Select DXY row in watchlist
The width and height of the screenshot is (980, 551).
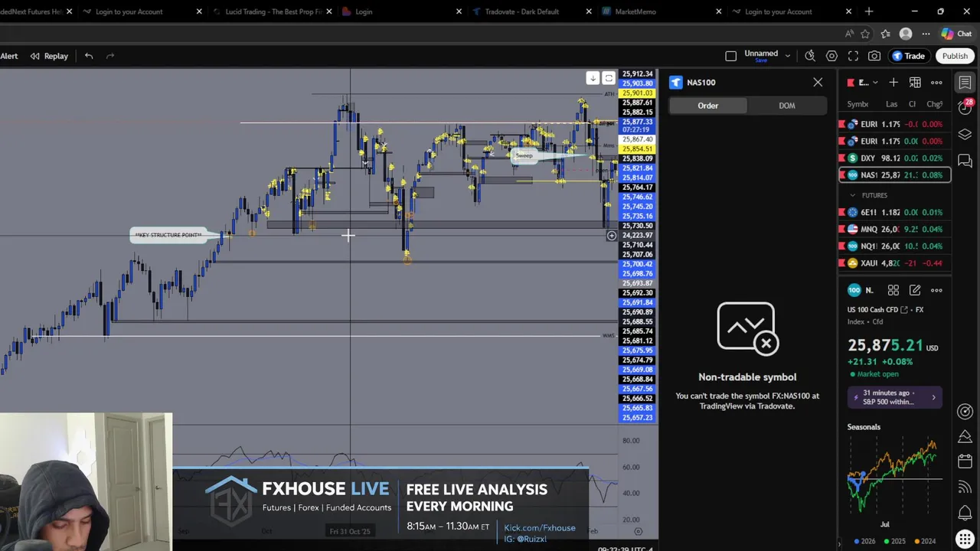[895, 158]
